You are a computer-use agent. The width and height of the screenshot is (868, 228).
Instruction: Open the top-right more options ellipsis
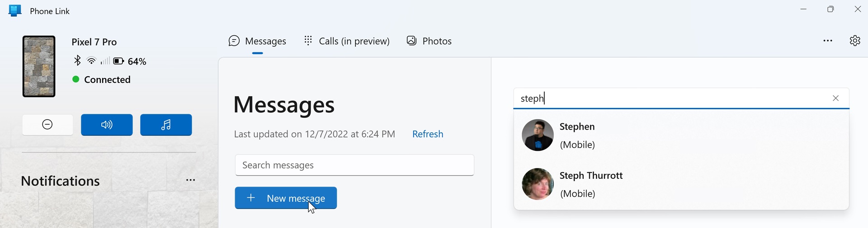828,41
